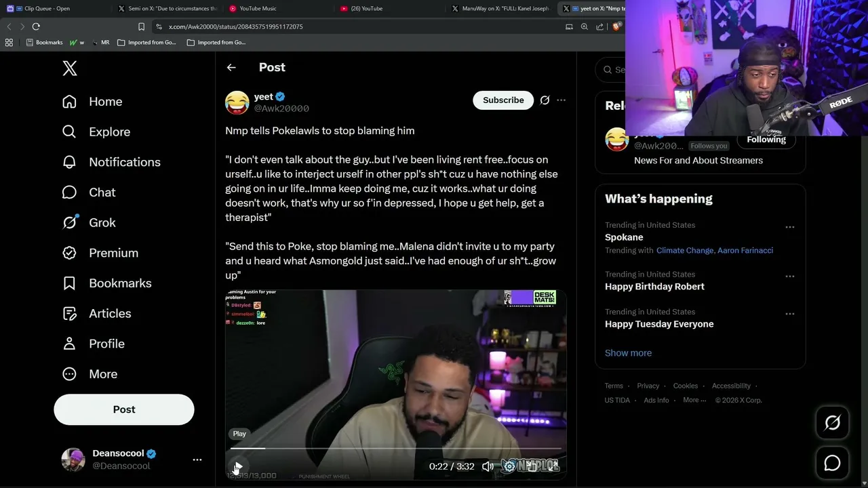Open post options three dots
Viewport: 868px width, 488px height.
click(x=561, y=100)
